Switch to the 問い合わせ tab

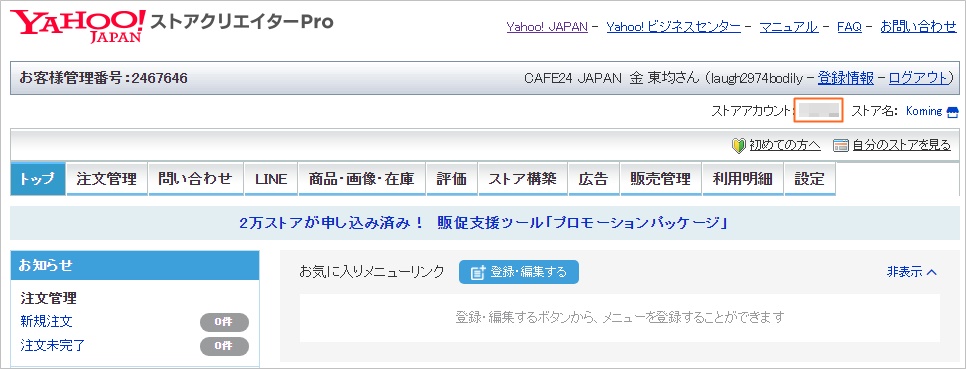tap(195, 179)
